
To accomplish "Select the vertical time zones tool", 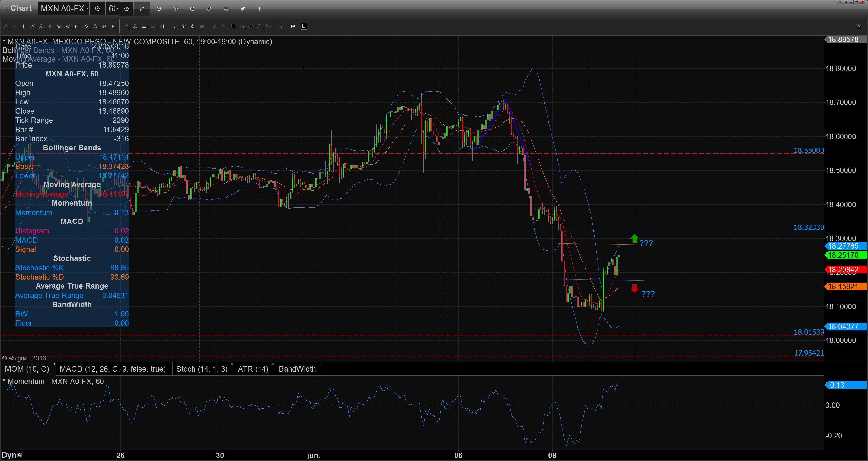I will 162,26.
